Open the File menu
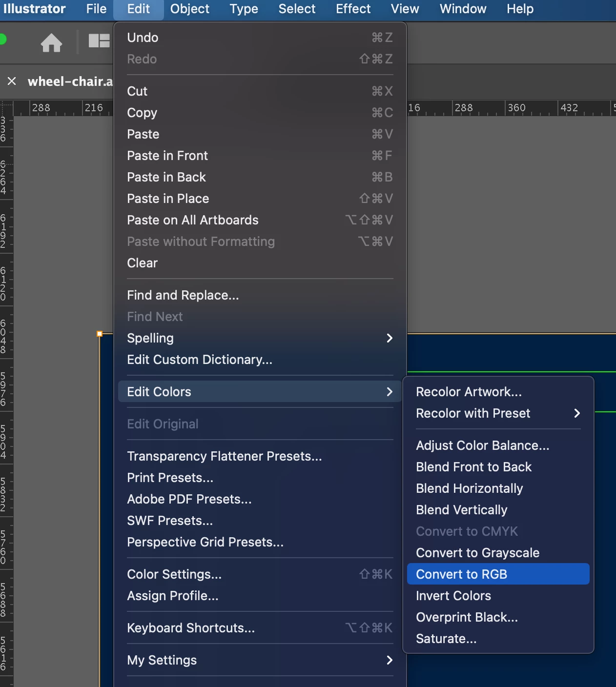Screen dimensions: 616x687 point(96,9)
